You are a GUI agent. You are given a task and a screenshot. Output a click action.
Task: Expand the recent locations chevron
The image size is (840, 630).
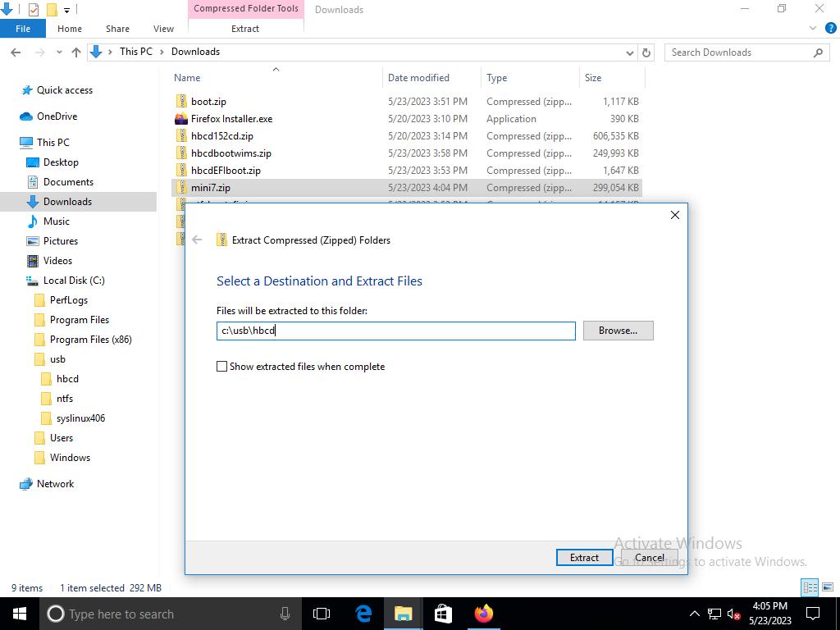pos(58,52)
